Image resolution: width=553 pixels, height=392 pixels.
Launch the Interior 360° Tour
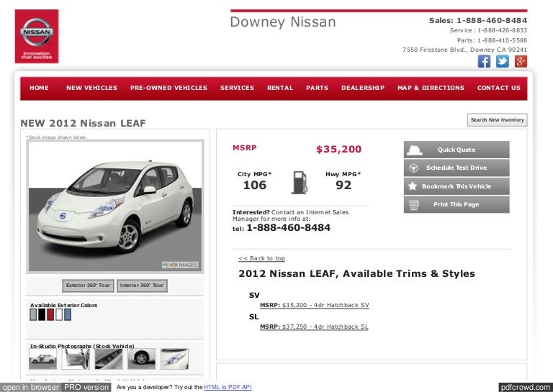point(142,286)
